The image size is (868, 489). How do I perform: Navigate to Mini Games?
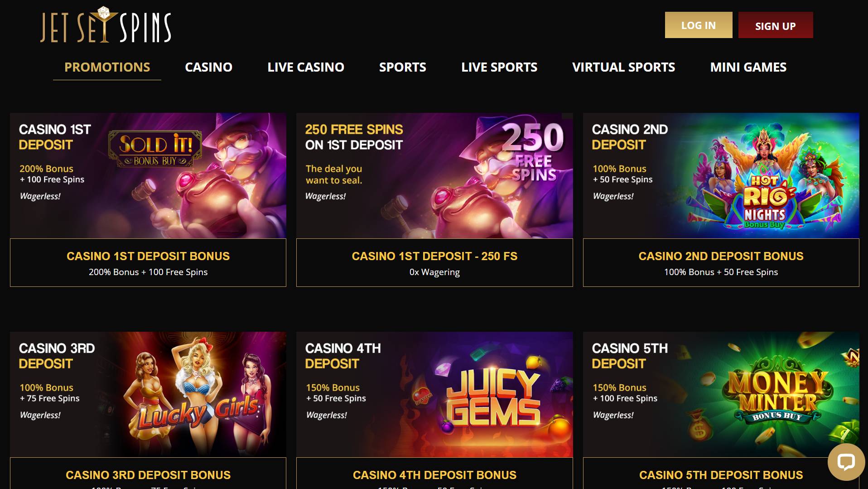(x=748, y=67)
